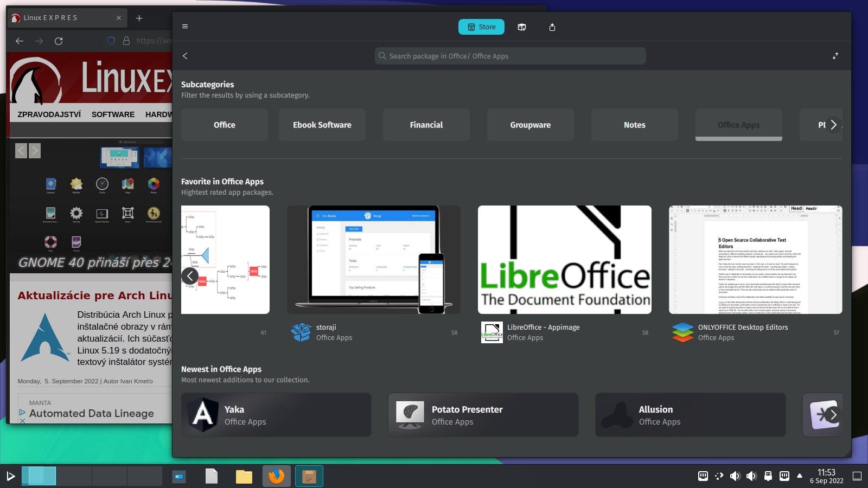Image resolution: width=868 pixels, height=488 pixels.
Task: Open the storaji laptop screenshot thumbnail
Action: [x=374, y=260]
